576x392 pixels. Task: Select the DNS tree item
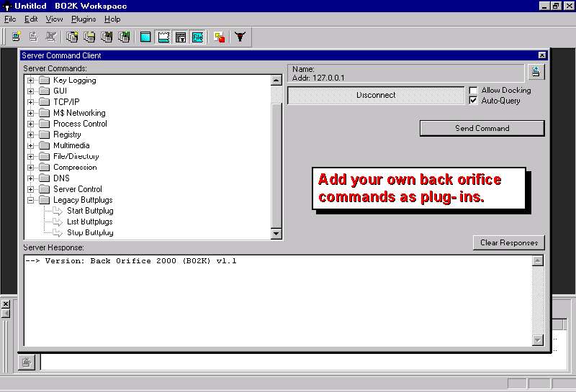61,178
